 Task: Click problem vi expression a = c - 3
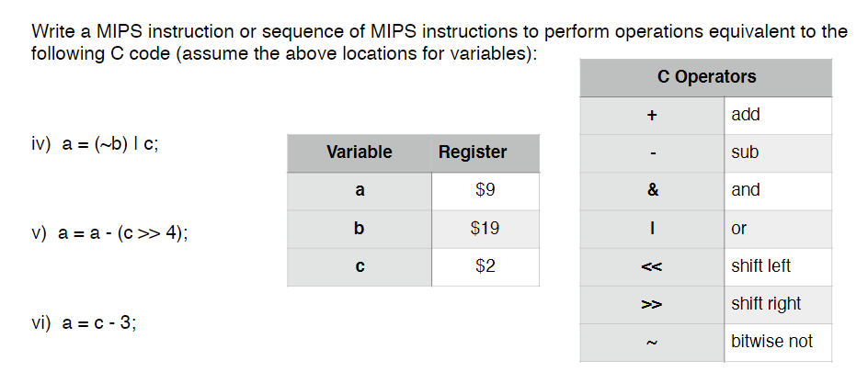point(99,322)
